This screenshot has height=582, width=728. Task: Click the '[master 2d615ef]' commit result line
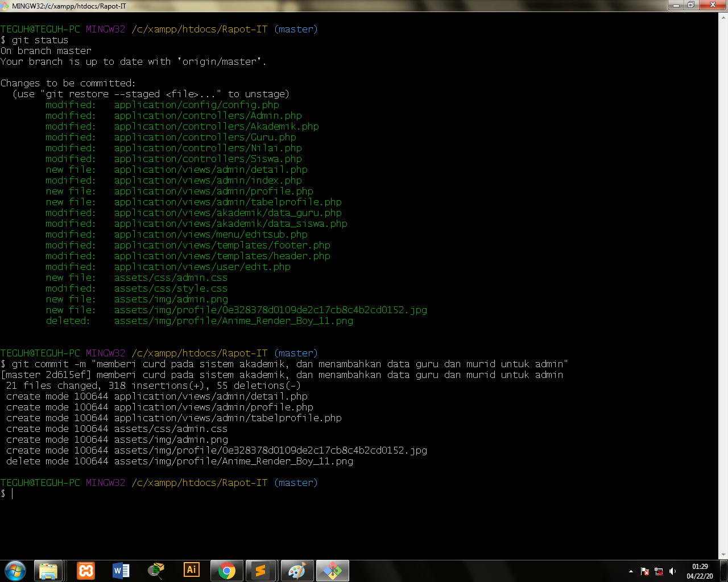[x=282, y=375]
